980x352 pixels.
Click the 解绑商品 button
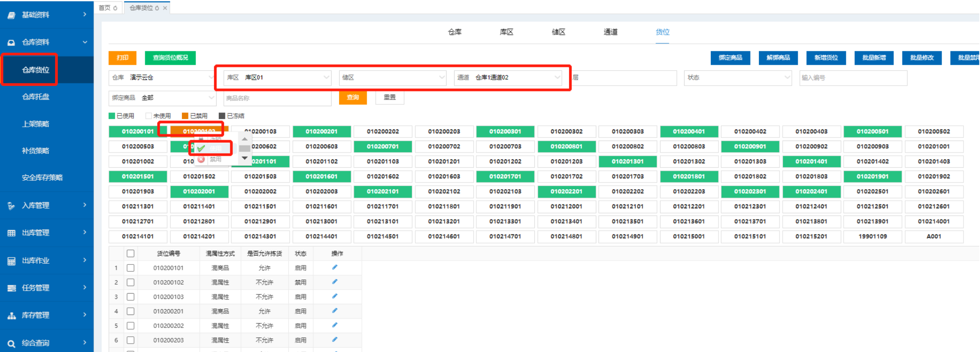coord(778,58)
